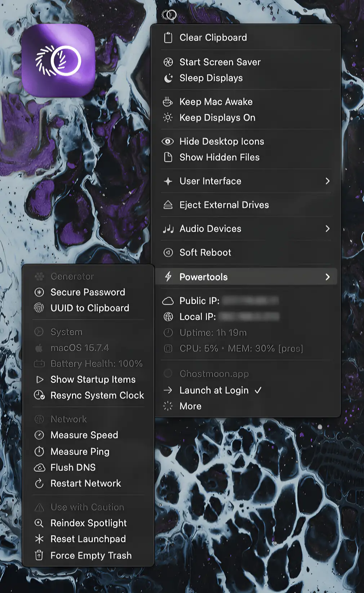Click the Ghostmoon menu bar icon
364x593 pixels.
(x=169, y=15)
